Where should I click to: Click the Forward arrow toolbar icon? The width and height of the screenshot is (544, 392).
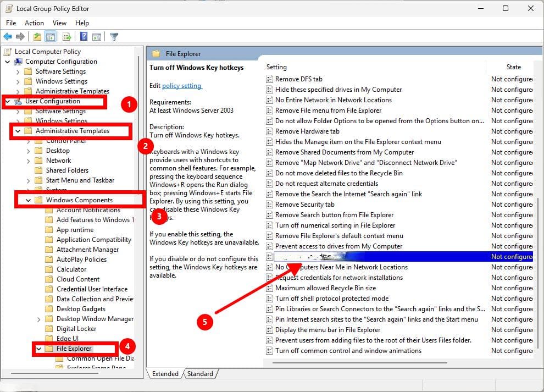click(20, 36)
